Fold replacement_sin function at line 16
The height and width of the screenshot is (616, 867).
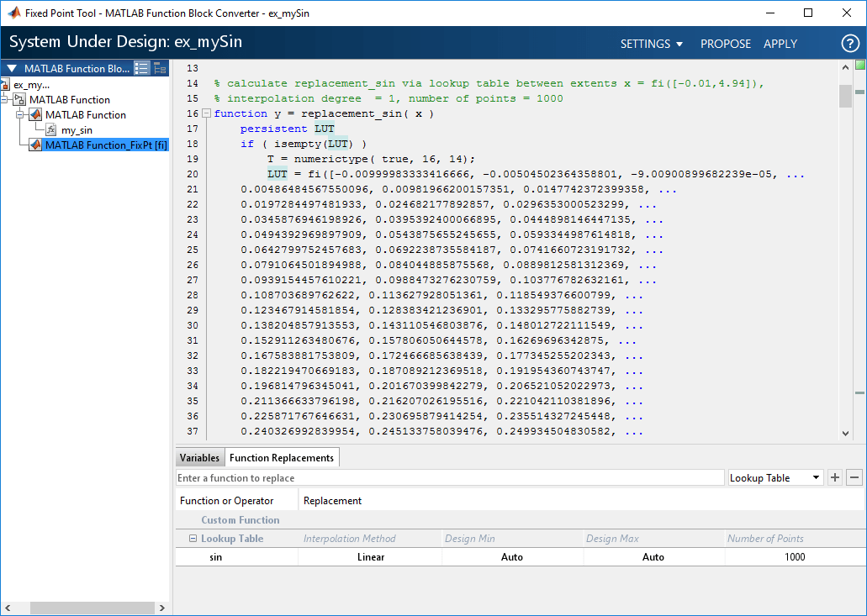(207, 113)
